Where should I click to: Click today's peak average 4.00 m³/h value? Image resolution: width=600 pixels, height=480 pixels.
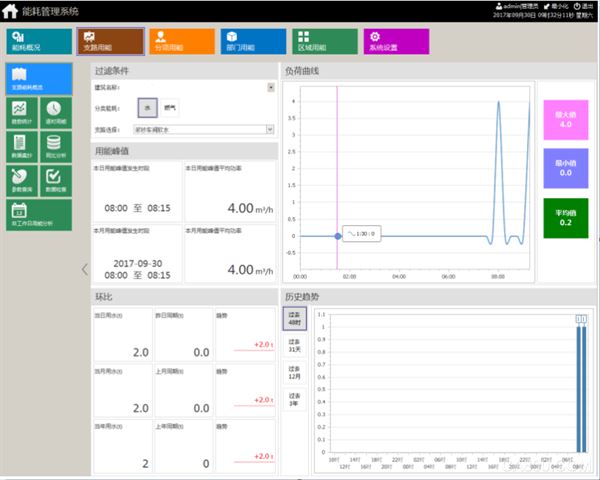[250, 208]
